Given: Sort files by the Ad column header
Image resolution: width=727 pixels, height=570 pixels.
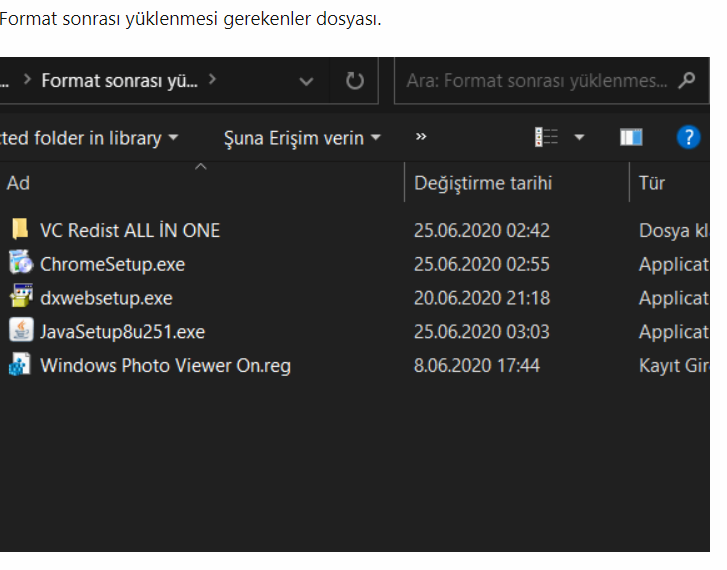Looking at the screenshot, I should [18, 183].
